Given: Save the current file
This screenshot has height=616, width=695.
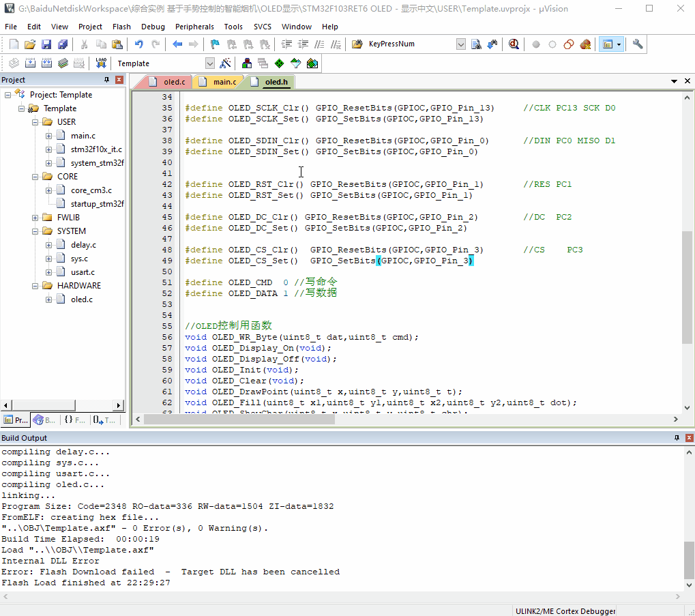Looking at the screenshot, I should [x=46, y=44].
